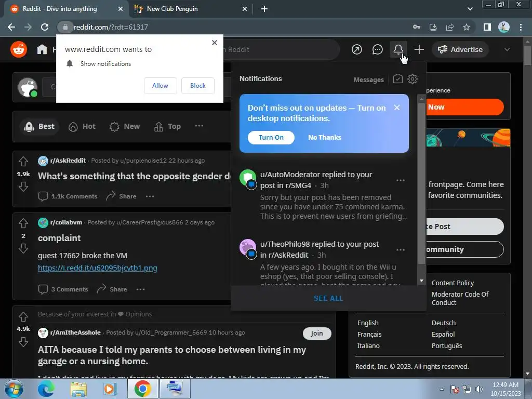532x399 pixels.
Task: Switch to New Club Penguin tab
Action: pyautogui.click(x=190, y=9)
